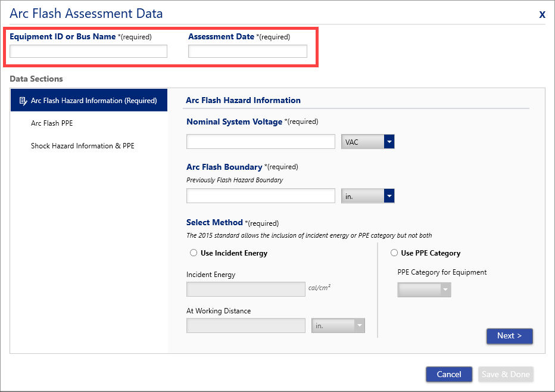Click the Next > button

tap(509, 335)
